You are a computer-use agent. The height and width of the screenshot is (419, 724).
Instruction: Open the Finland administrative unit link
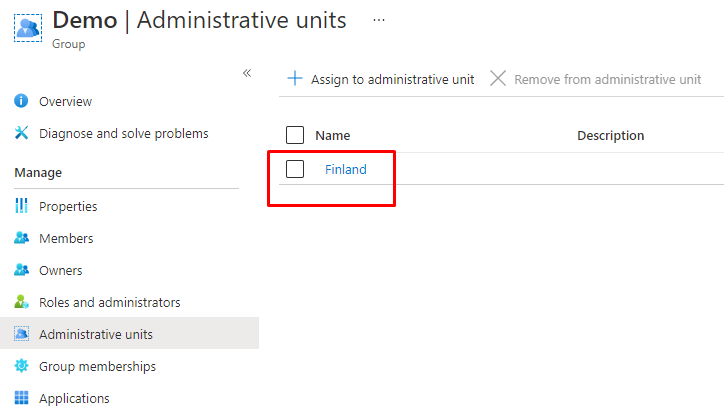click(346, 170)
